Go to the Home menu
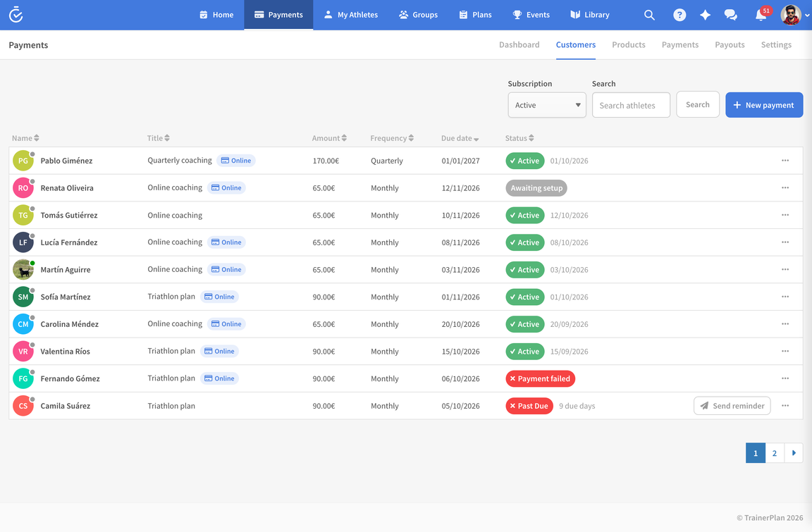Viewport: 812px width, 532px height. [x=216, y=15]
